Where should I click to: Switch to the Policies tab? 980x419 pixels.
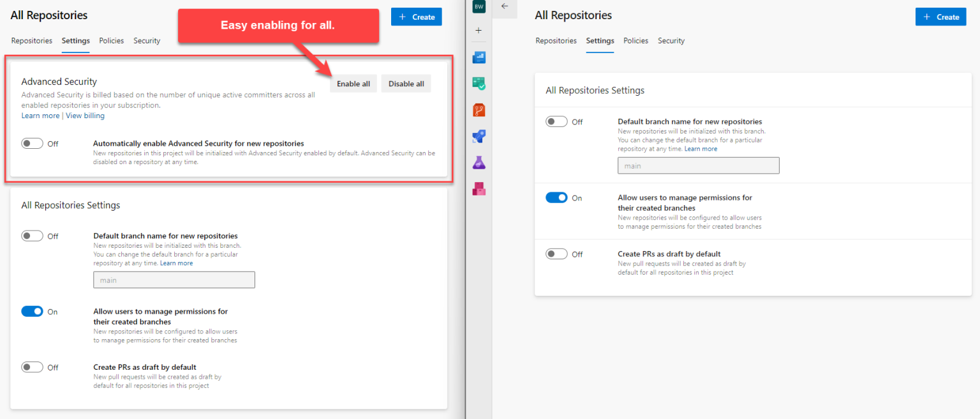tap(111, 40)
